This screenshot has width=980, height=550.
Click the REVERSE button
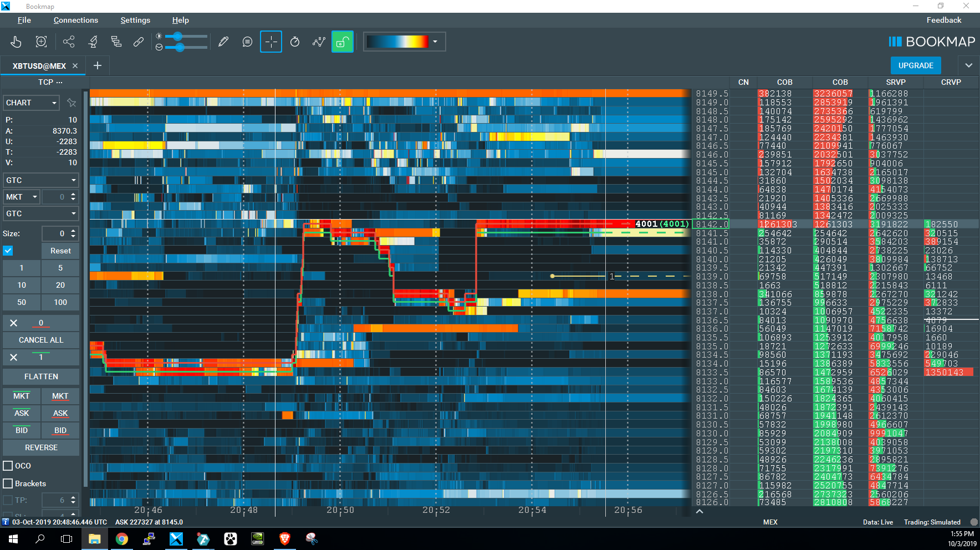point(41,447)
